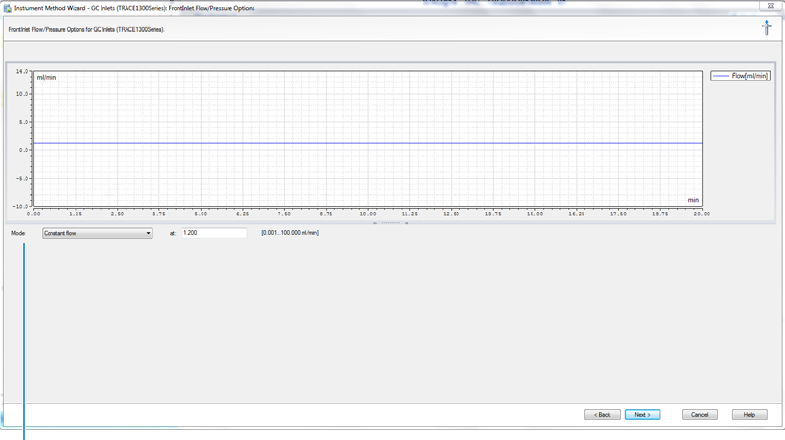785x440 pixels.
Task: Click the 20.00 tick on time axis
Action: pyautogui.click(x=701, y=214)
